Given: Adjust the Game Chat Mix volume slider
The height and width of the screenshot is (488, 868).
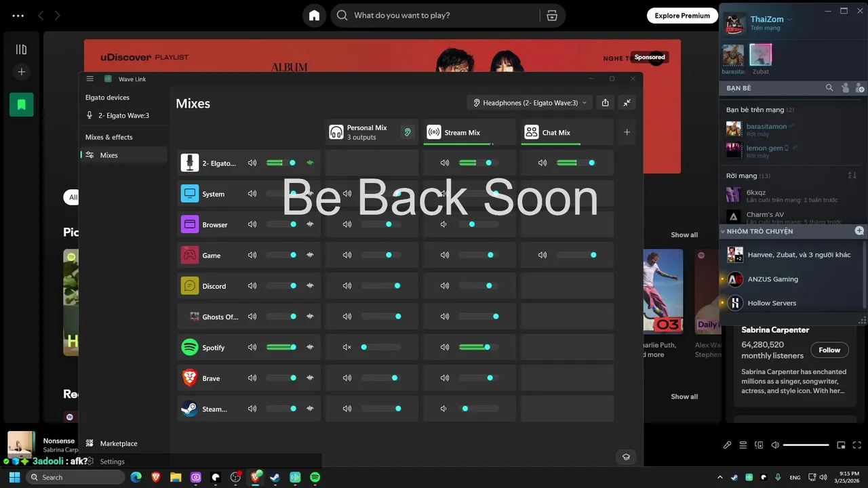Looking at the screenshot, I should [576, 255].
